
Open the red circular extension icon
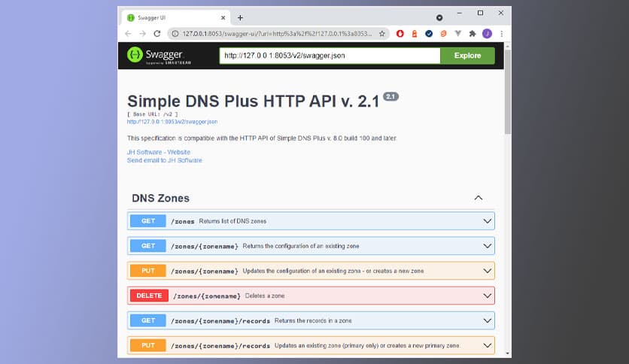[x=400, y=34]
